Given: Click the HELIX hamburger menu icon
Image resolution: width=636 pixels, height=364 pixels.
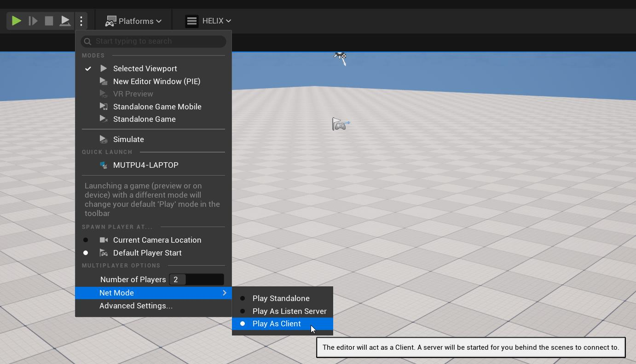Looking at the screenshot, I should [192, 21].
